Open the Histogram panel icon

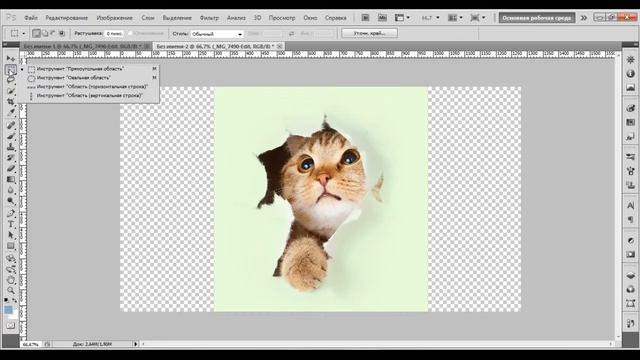[x=631, y=87]
